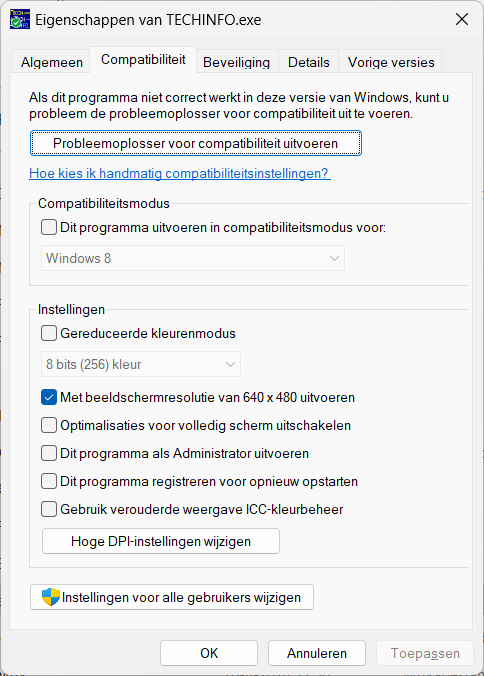This screenshot has height=676, width=484.
Task: Click the shield icon on all-users button
Action: (x=51, y=597)
